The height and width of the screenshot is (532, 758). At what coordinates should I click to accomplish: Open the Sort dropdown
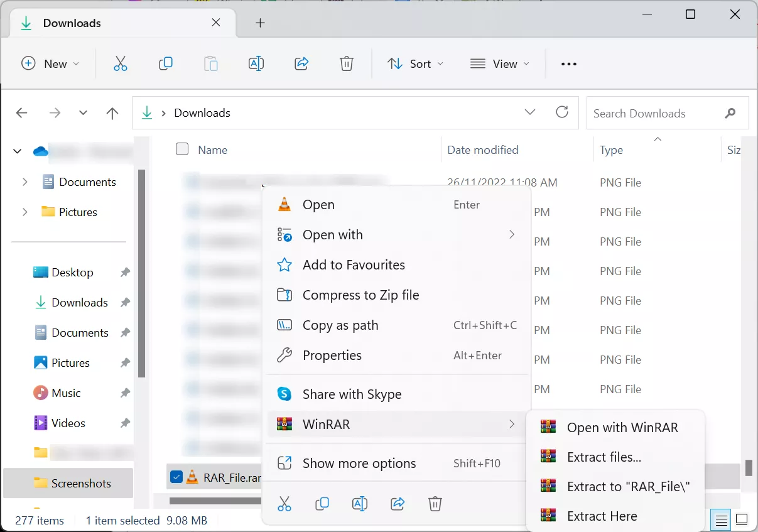(415, 63)
